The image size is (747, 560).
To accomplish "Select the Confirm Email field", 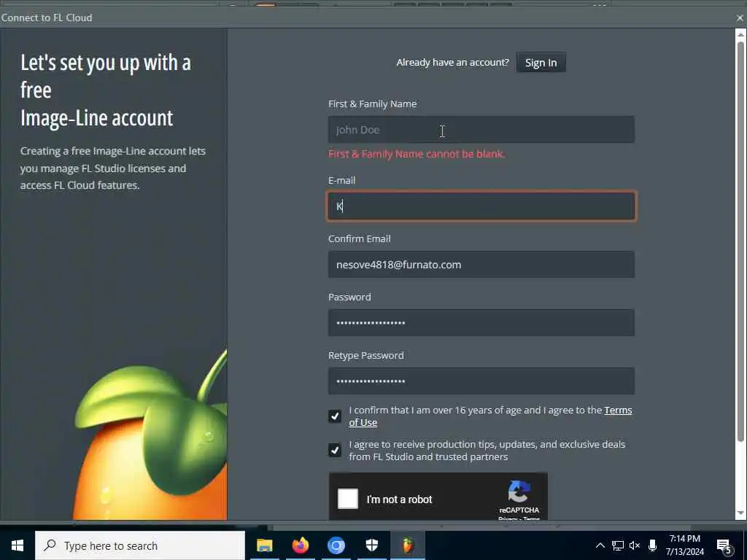I will (481, 264).
